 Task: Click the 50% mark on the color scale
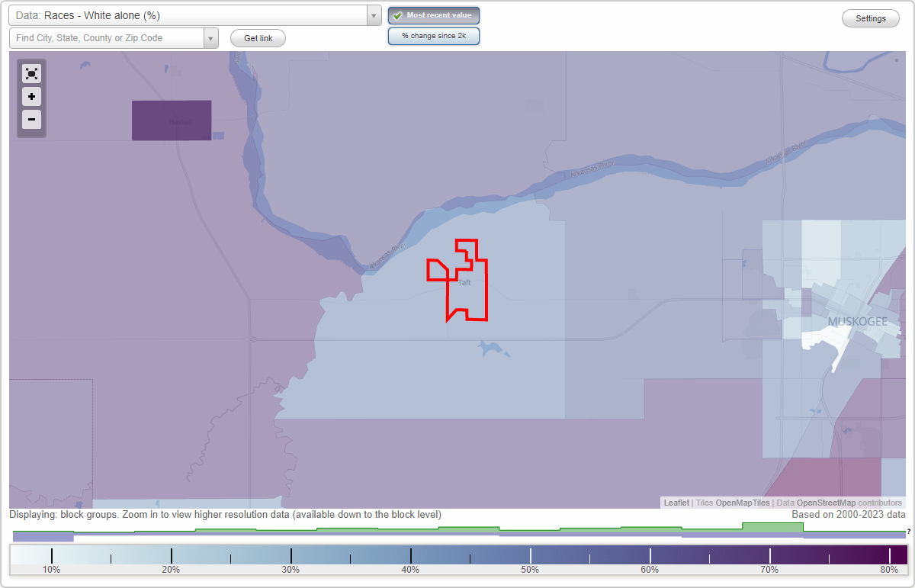[x=529, y=554]
